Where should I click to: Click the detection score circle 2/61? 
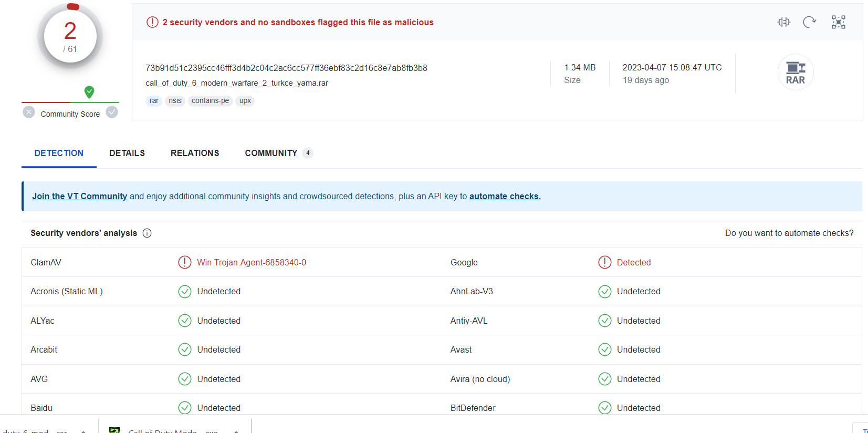click(x=70, y=36)
